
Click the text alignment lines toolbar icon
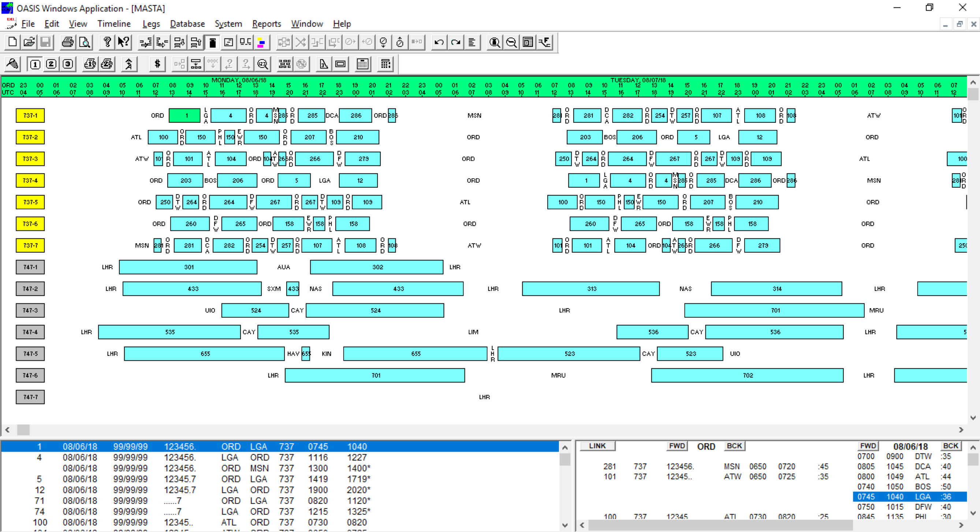(472, 42)
